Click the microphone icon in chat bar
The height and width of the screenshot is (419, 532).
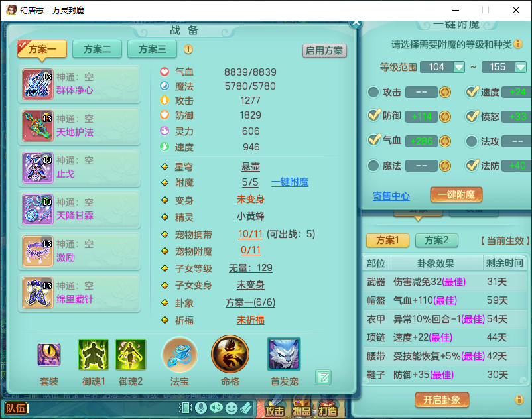pyautogui.click(x=201, y=408)
